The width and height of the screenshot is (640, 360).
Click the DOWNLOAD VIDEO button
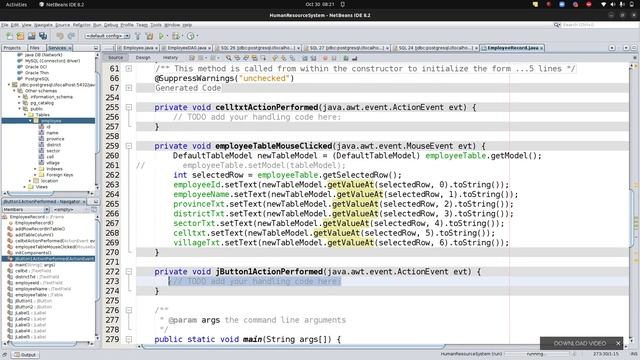coord(580,343)
